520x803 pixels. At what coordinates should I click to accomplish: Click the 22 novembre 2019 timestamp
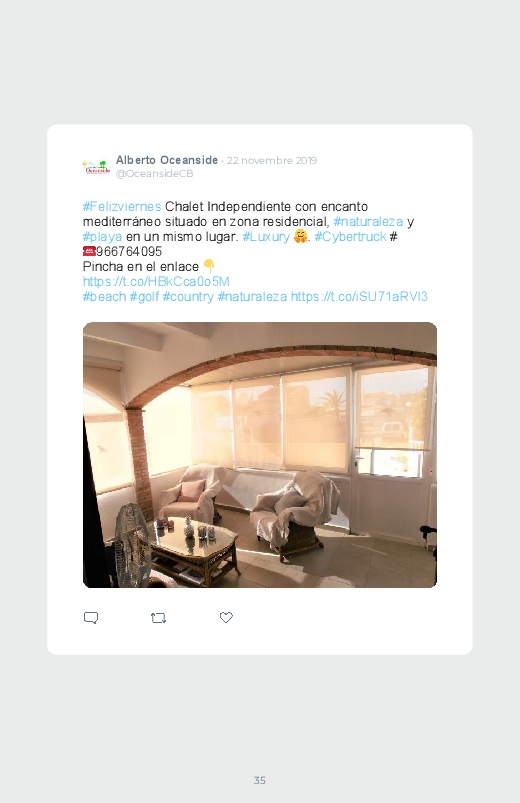click(x=272, y=160)
